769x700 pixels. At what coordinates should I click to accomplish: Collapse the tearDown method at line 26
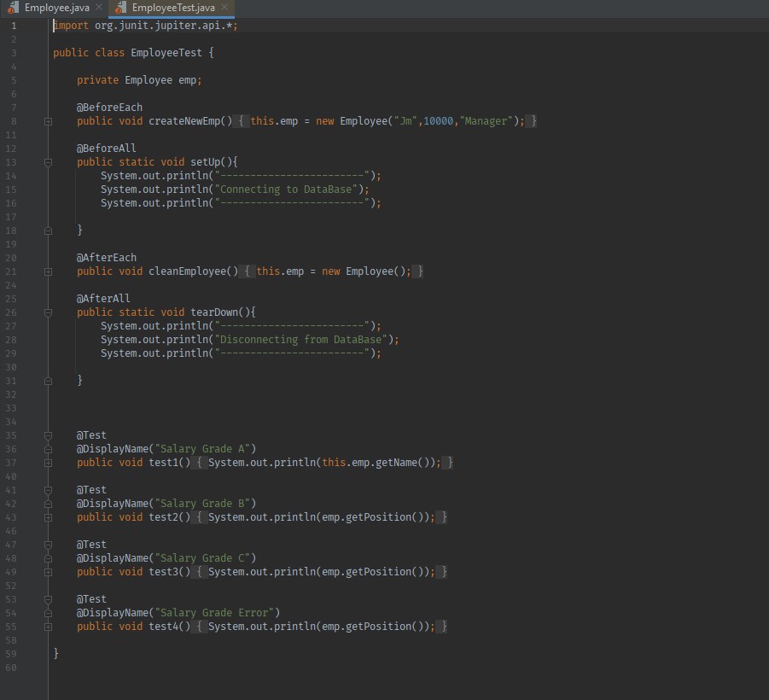(48, 312)
